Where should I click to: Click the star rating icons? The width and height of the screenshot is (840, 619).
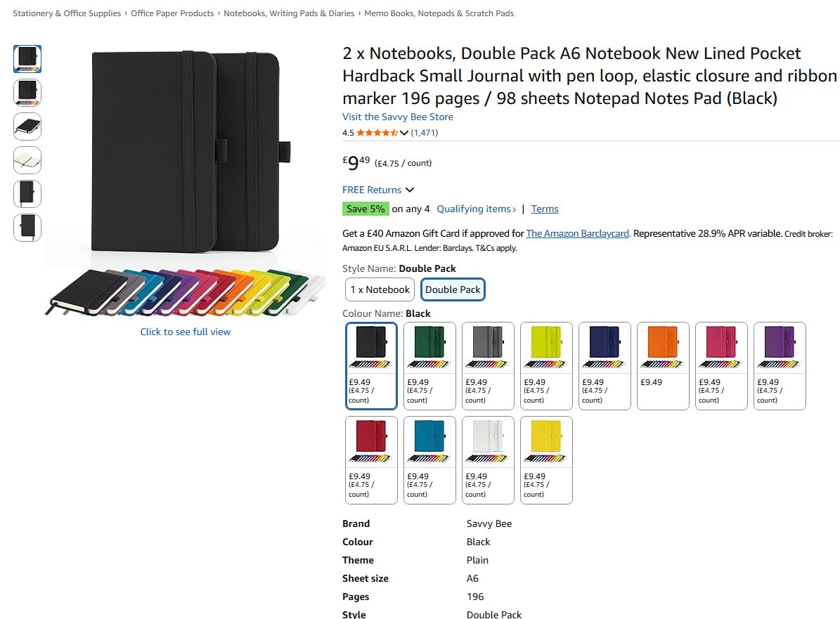point(377,133)
